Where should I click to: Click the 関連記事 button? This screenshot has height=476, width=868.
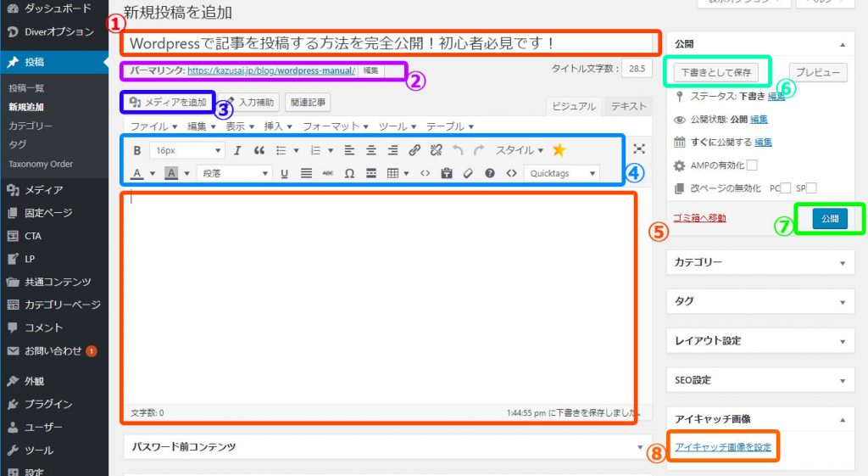coord(308,102)
